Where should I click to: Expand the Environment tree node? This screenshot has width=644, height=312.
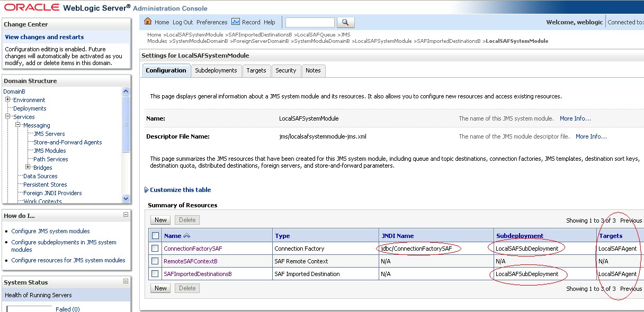(8, 99)
